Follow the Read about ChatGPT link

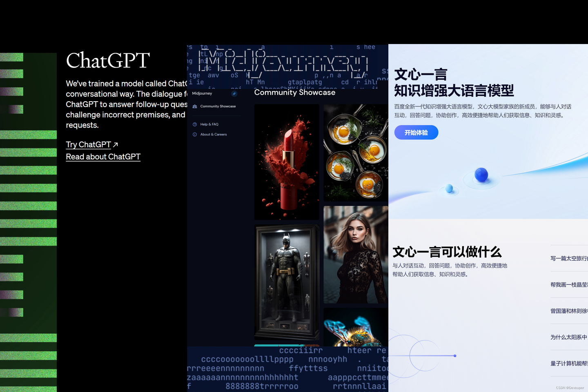pyautogui.click(x=103, y=157)
